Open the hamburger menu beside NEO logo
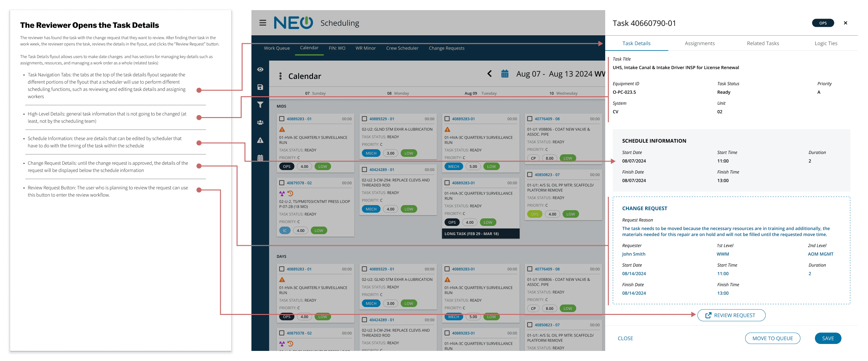This screenshot has width=868, height=361. point(262,23)
